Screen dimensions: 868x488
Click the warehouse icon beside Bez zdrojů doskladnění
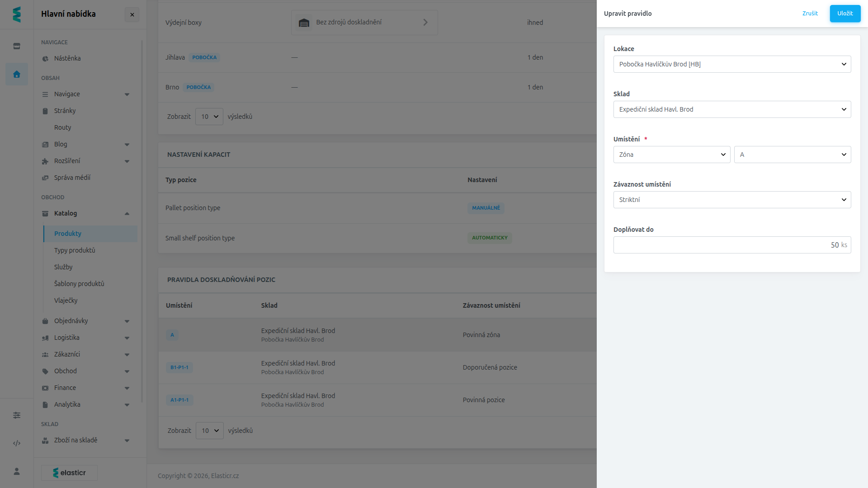[x=304, y=23]
